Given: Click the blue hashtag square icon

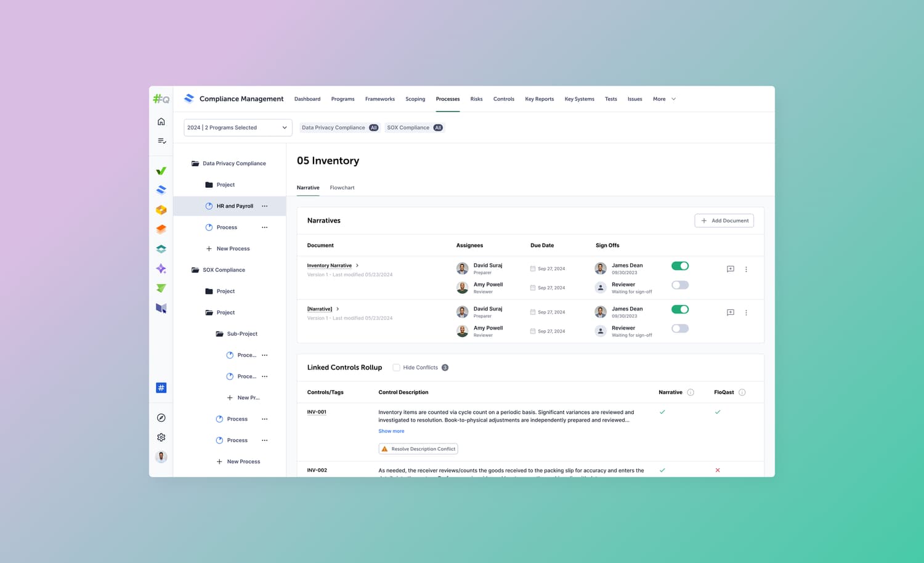Looking at the screenshot, I should 161,387.
